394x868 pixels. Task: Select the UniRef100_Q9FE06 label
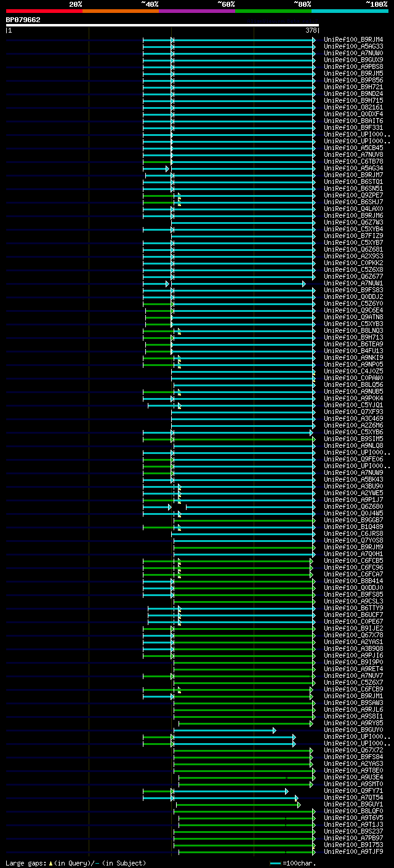(353, 459)
